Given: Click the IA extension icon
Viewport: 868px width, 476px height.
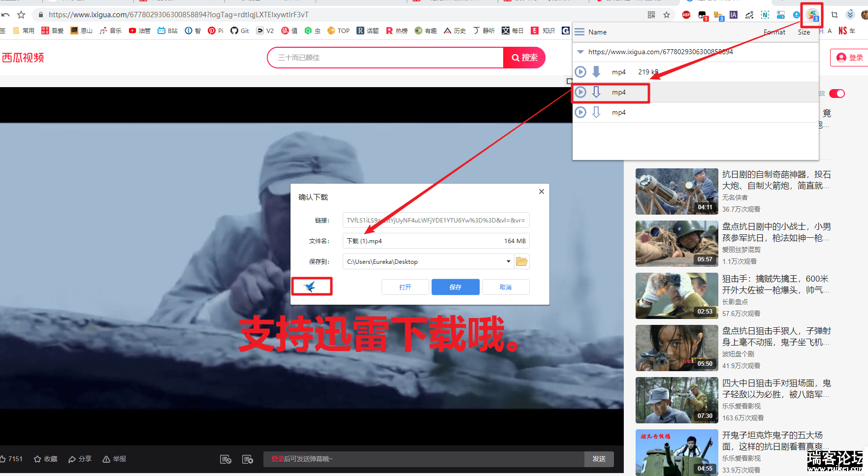Looking at the screenshot, I should point(734,15).
